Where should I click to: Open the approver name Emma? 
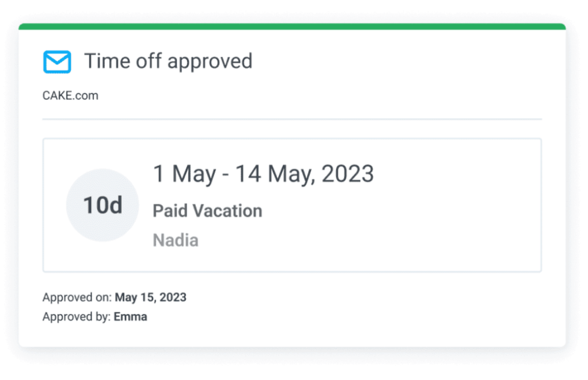click(x=130, y=317)
